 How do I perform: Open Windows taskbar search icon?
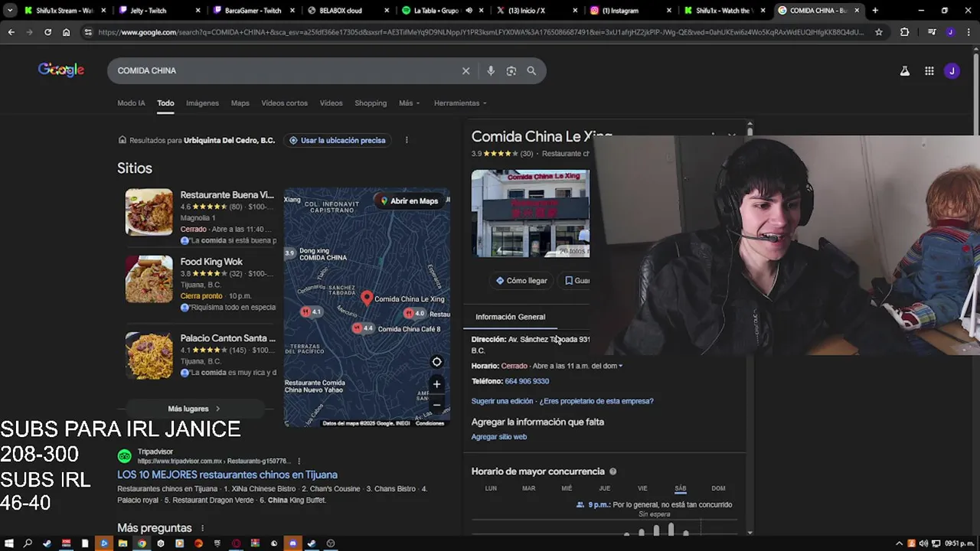click(x=28, y=543)
